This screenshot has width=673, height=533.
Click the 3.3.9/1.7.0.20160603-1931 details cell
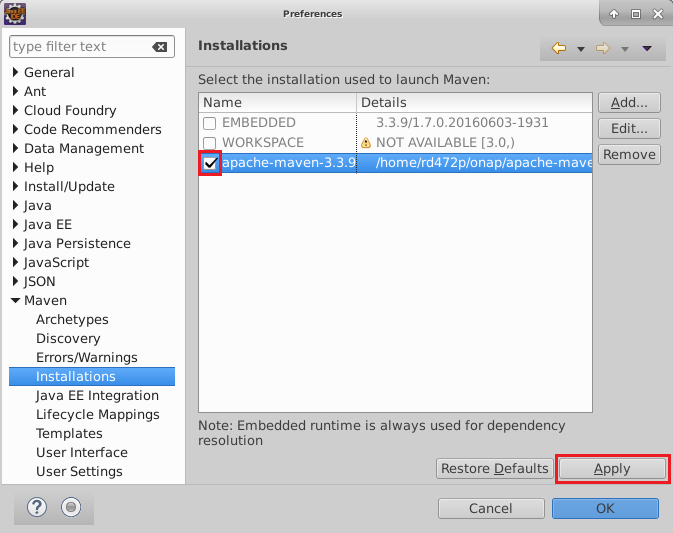[x=462, y=123]
